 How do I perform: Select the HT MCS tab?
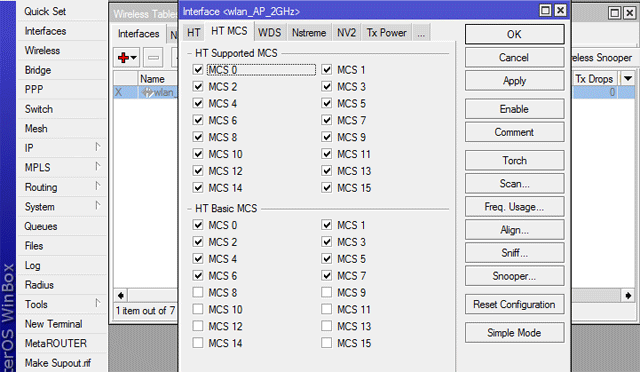(x=229, y=31)
